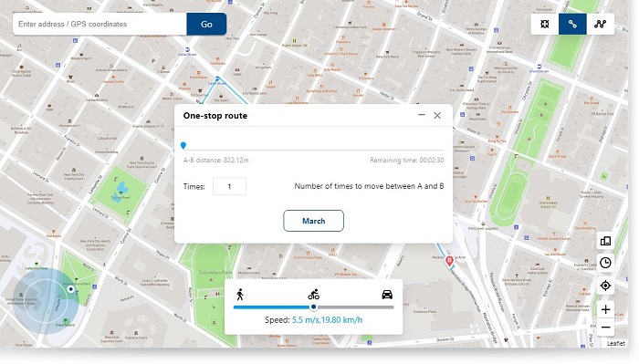This screenshot has height=364, width=639.
Task: Select the multi-stop route mode icon
Action: (x=601, y=24)
